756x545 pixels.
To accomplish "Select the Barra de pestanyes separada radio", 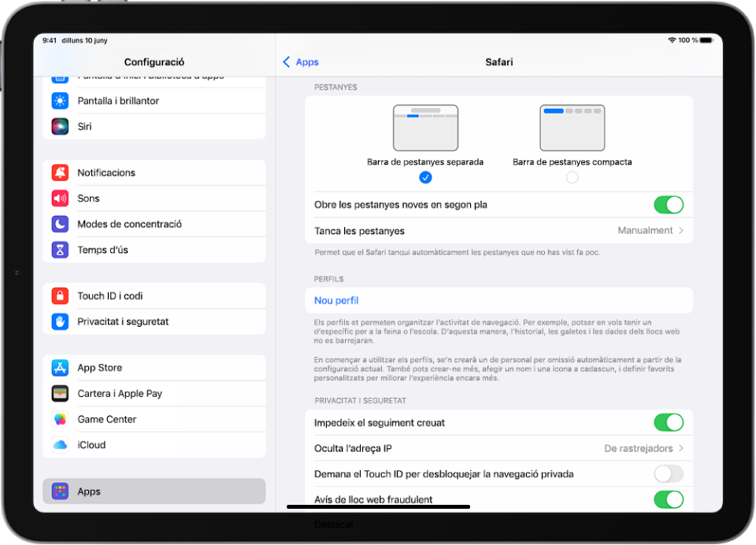I will [x=425, y=177].
